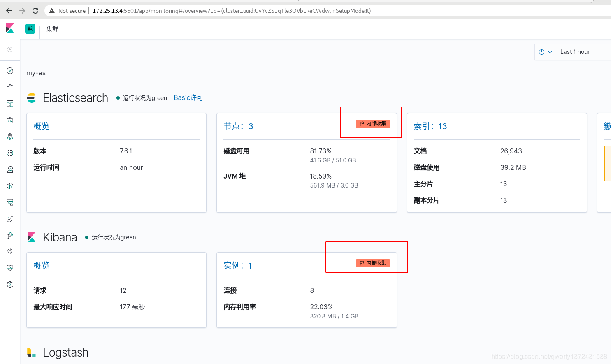Image resolution: width=611 pixels, height=364 pixels.
Task: Click the Elasticsearch logo icon
Action: tap(32, 98)
